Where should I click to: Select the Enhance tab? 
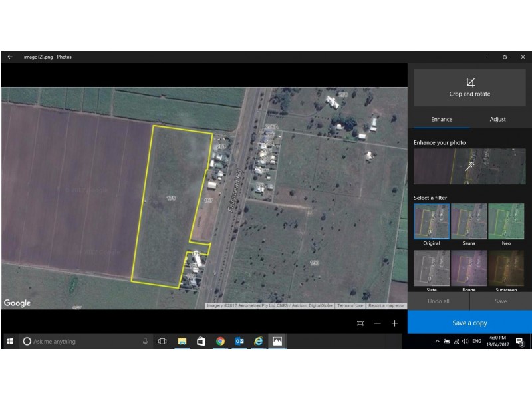(442, 120)
